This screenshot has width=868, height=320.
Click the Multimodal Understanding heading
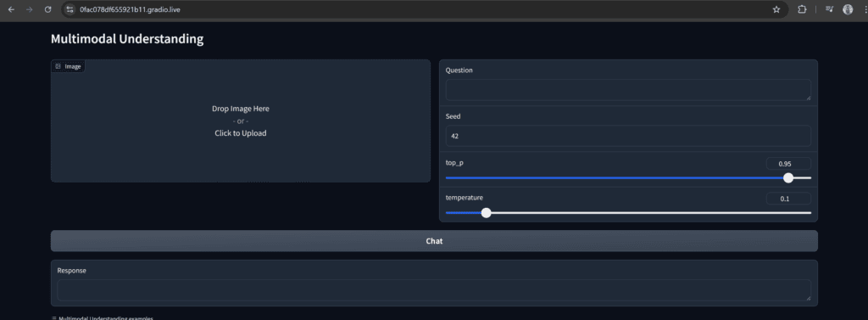(x=127, y=39)
